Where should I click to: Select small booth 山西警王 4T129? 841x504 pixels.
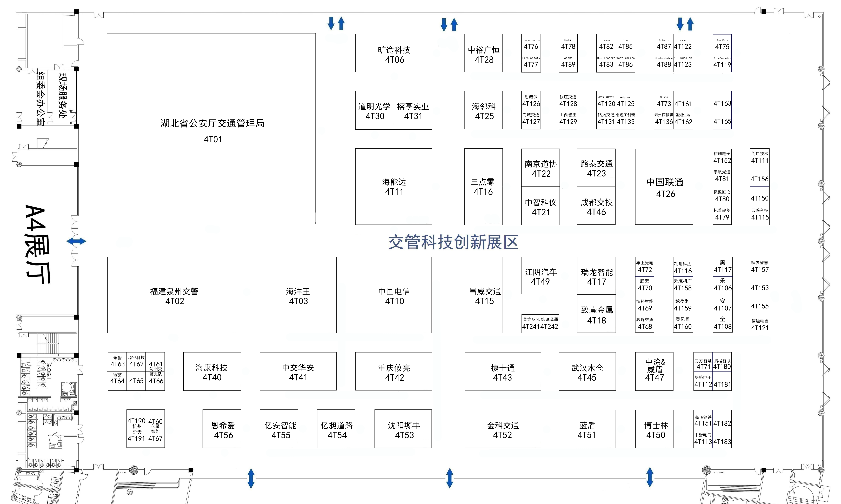(568, 120)
